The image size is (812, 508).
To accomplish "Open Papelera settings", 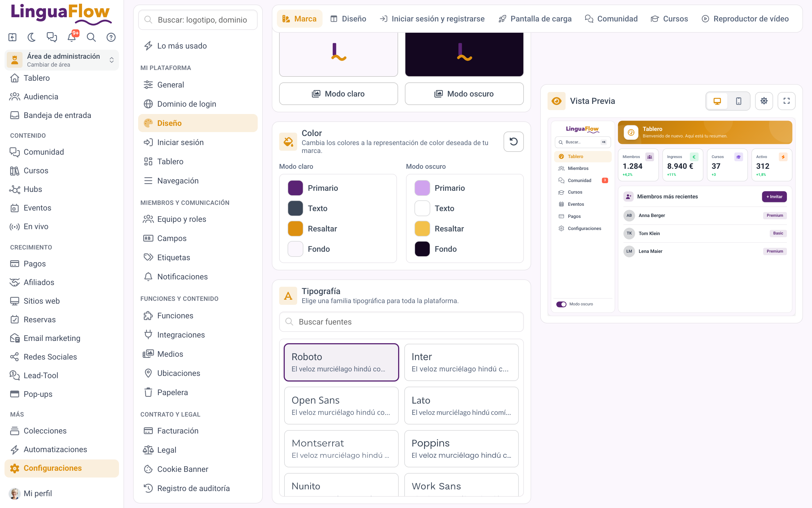I will (198, 392).
